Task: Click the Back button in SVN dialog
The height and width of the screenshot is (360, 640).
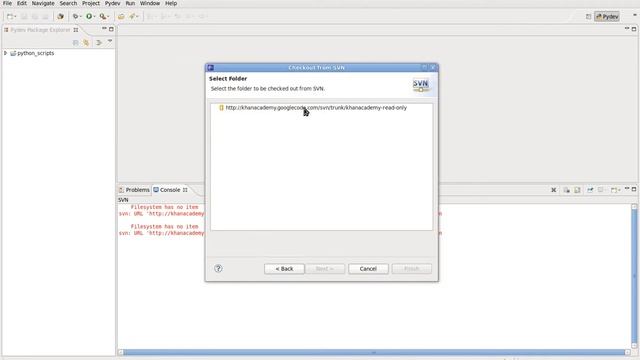Action: (x=284, y=269)
